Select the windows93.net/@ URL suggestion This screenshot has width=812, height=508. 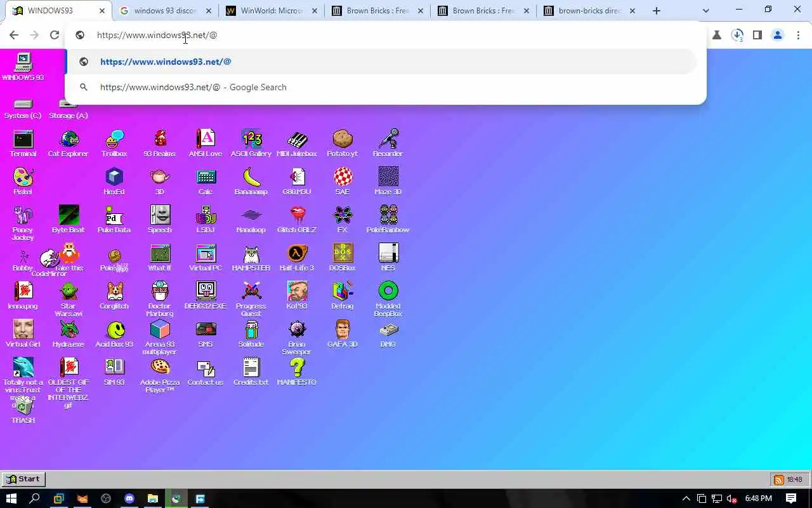click(x=381, y=62)
